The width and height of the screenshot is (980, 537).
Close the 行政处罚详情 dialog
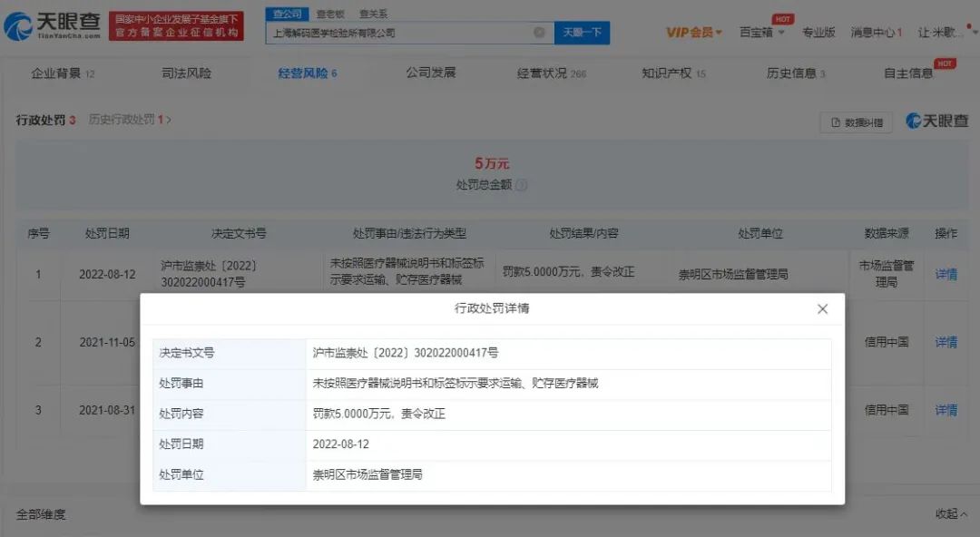[x=822, y=309]
